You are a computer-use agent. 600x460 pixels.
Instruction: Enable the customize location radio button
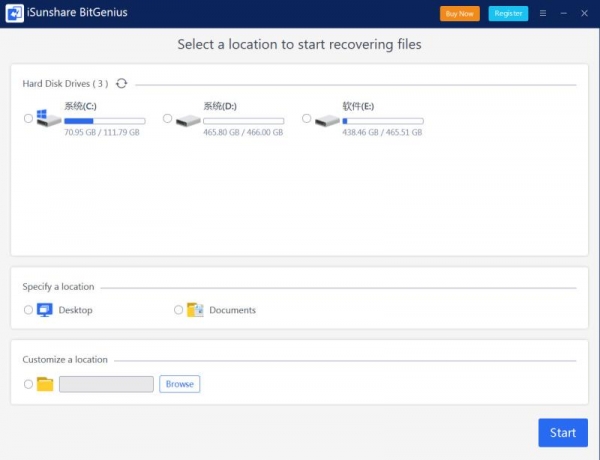(x=28, y=384)
